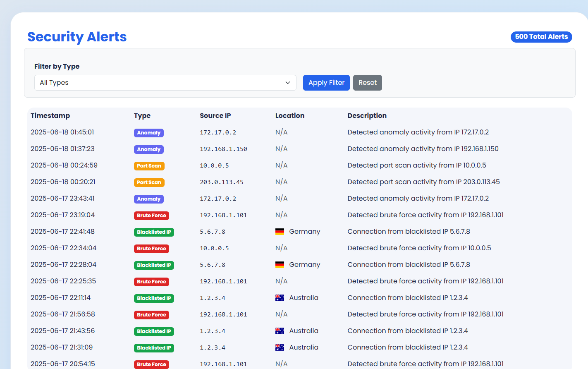
Task: Click source IP 5.6.7.8 in the 22:41:48 row
Action: pyautogui.click(x=213, y=232)
